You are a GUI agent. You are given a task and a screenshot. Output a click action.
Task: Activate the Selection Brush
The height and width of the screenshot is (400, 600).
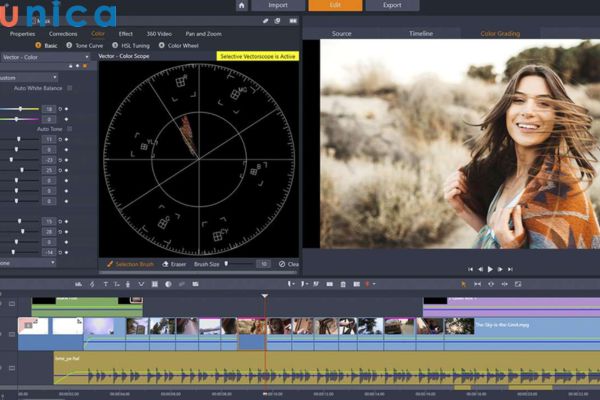click(130, 264)
